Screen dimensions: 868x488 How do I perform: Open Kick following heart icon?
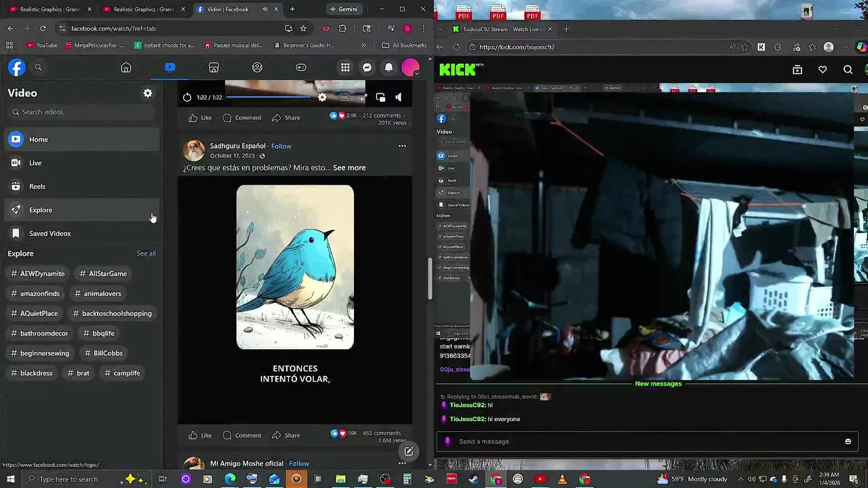click(823, 69)
